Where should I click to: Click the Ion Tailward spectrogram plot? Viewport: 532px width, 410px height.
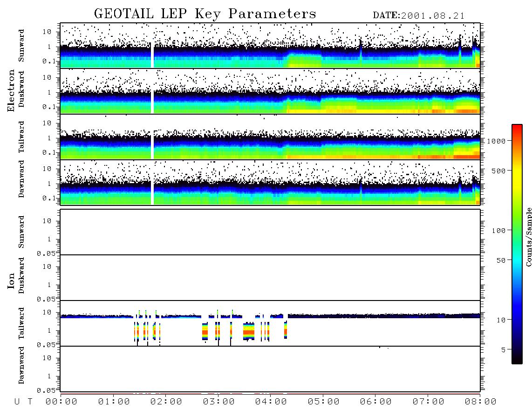coord(270,323)
